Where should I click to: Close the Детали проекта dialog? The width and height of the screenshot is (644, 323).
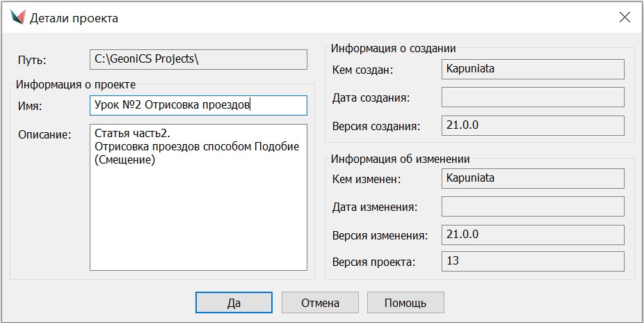click(x=624, y=18)
